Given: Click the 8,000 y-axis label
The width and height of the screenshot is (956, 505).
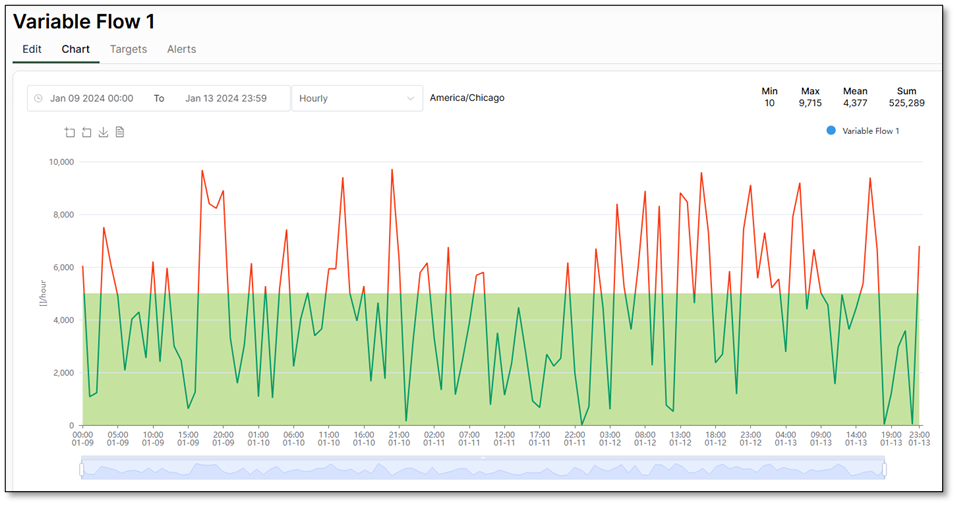Looking at the screenshot, I should (x=64, y=215).
